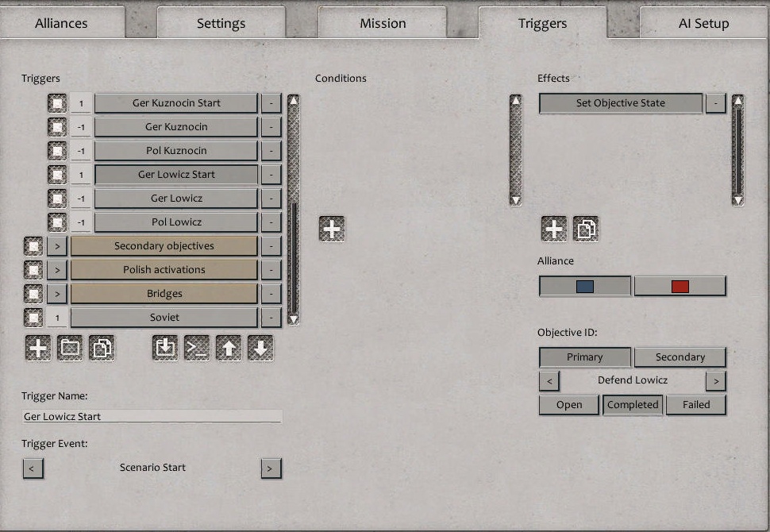Set objective state to Completed

(633, 405)
